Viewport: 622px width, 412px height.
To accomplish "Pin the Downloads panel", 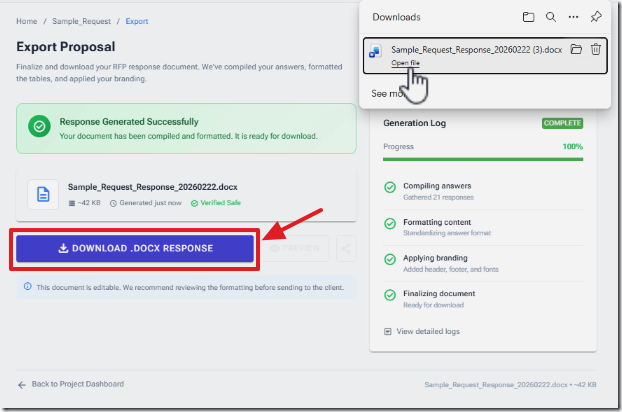I will (596, 17).
